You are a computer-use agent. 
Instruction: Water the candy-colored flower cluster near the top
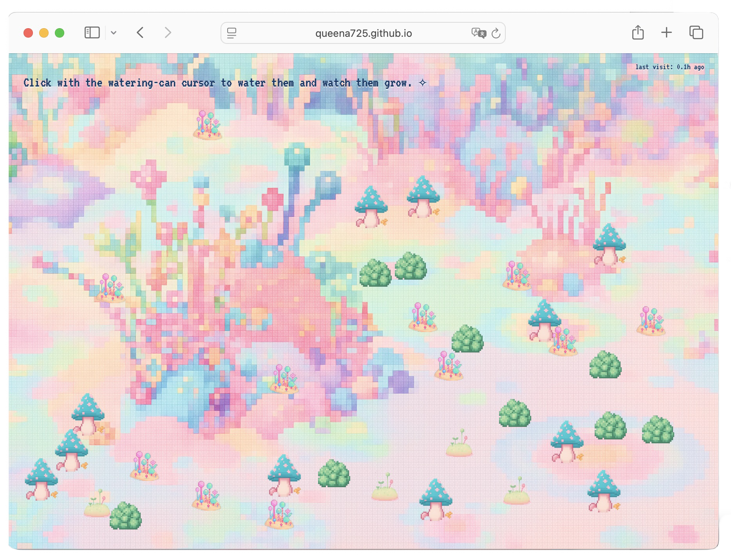(208, 125)
